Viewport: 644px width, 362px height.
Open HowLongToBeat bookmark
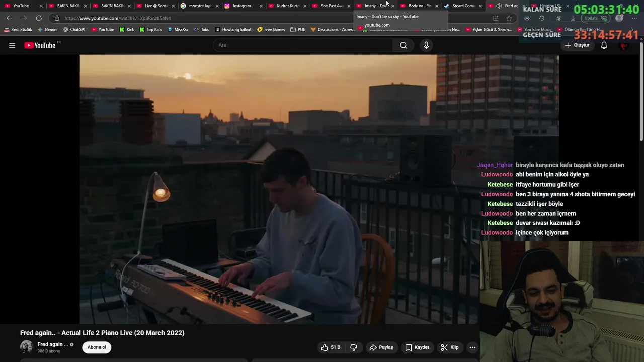[x=233, y=29]
